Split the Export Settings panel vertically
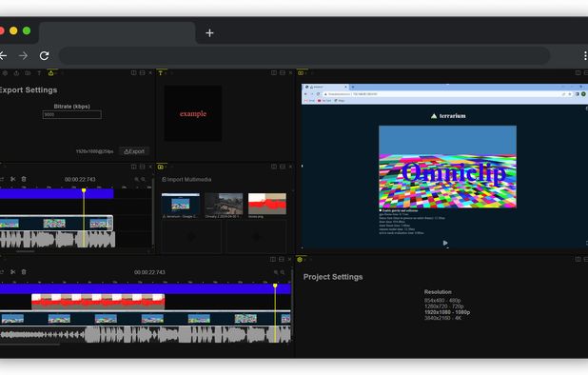 pyautogui.click(x=133, y=72)
